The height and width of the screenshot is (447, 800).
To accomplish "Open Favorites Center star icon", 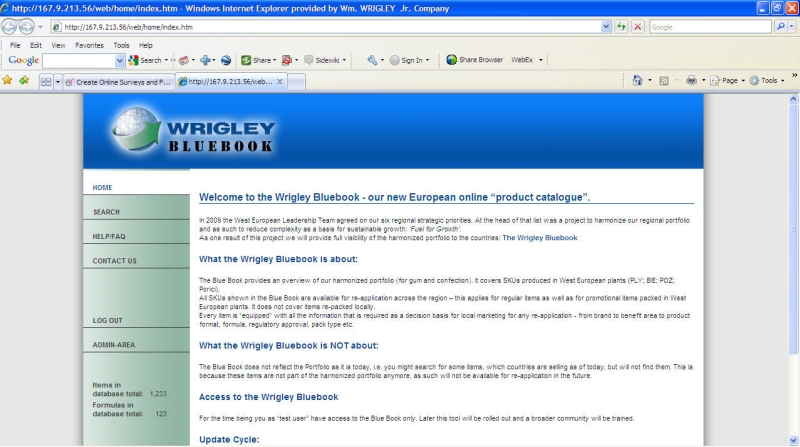I will click(x=8, y=80).
